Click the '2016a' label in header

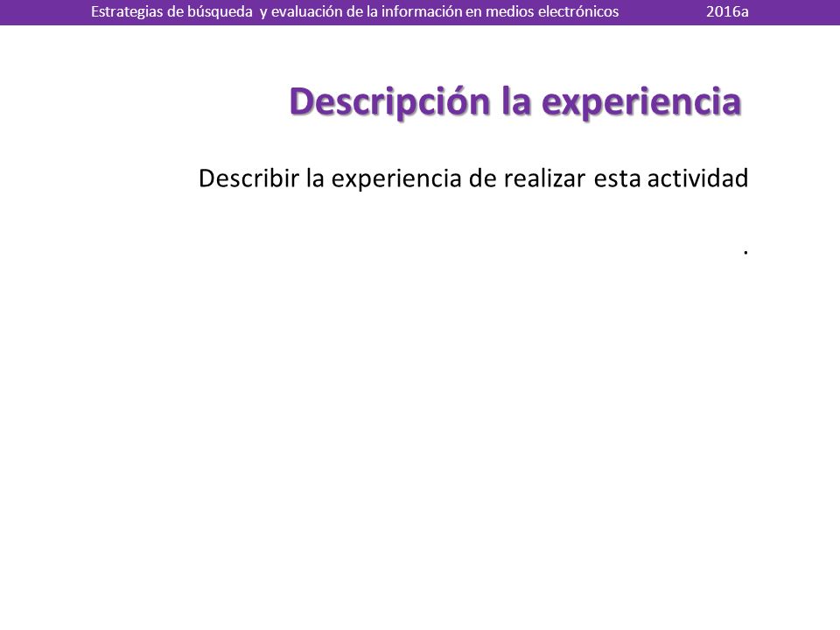[x=727, y=11]
